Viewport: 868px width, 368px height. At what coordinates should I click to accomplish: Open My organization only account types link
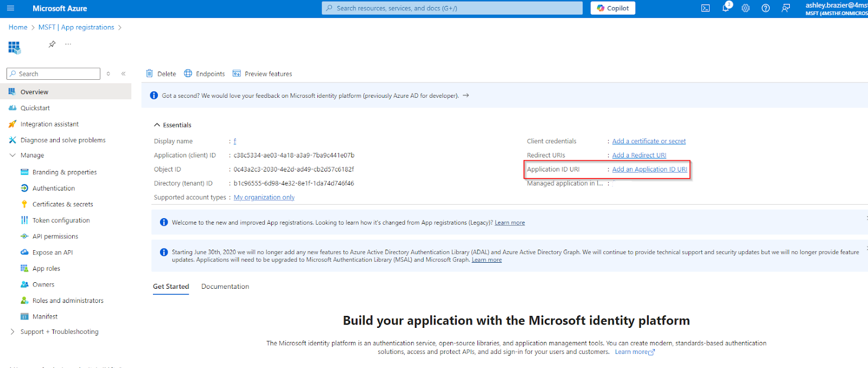click(264, 198)
